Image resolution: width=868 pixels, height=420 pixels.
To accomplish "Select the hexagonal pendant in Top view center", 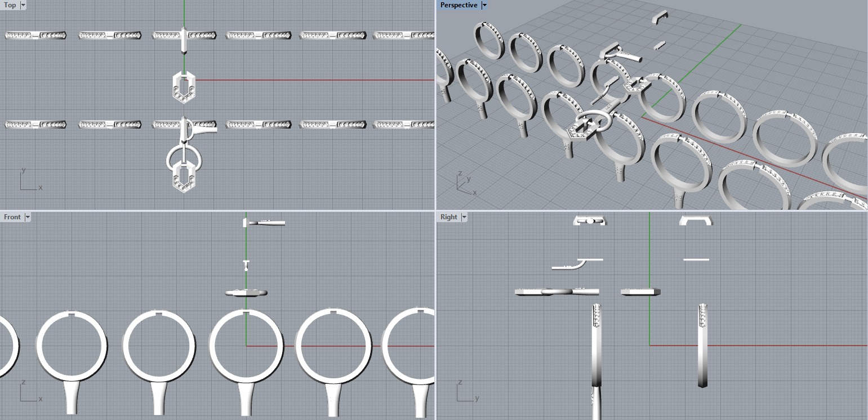I will [184, 87].
